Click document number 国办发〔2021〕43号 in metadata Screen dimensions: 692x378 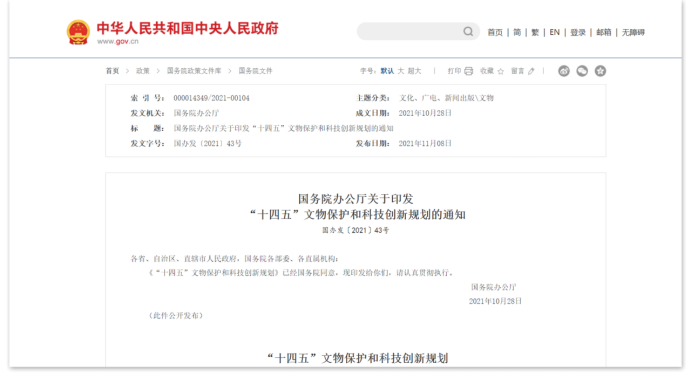[207, 143]
